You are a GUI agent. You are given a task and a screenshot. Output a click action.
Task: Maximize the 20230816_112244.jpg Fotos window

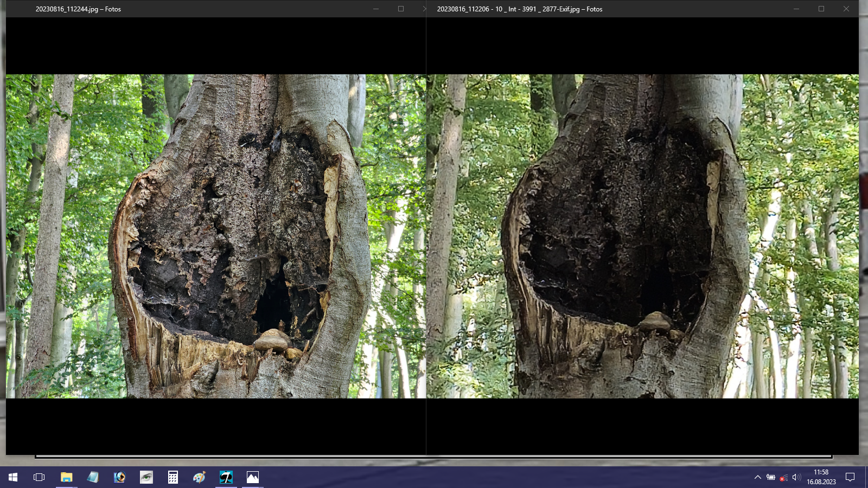401,9
